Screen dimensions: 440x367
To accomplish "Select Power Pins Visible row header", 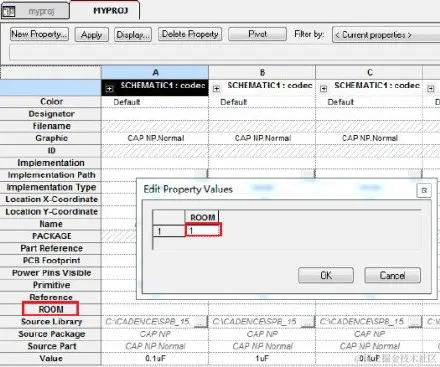I will tap(51, 273).
